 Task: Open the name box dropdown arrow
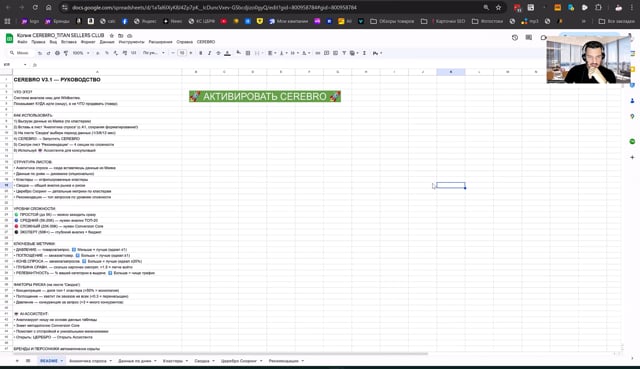[x=25, y=64]
